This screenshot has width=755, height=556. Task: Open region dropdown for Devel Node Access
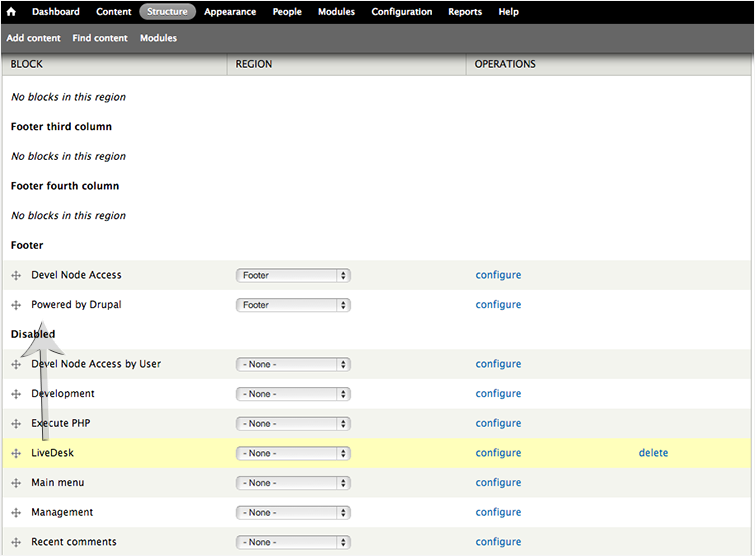point(293,276)
